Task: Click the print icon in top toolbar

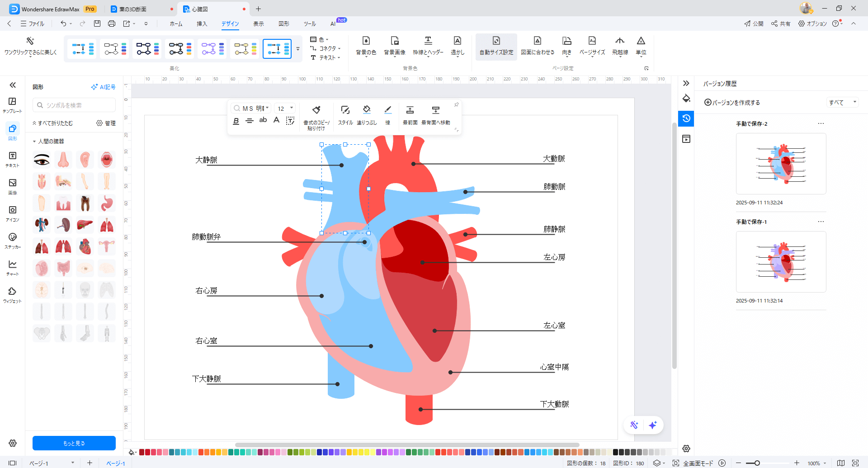Action: 112,24
